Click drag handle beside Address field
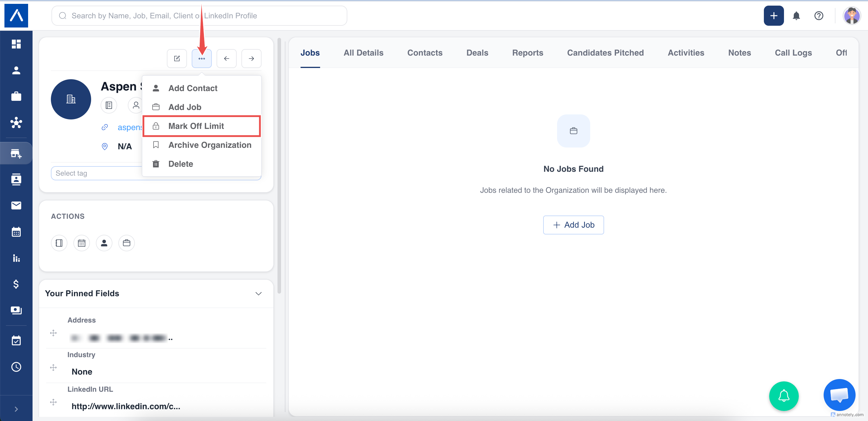 coord(53,333)
